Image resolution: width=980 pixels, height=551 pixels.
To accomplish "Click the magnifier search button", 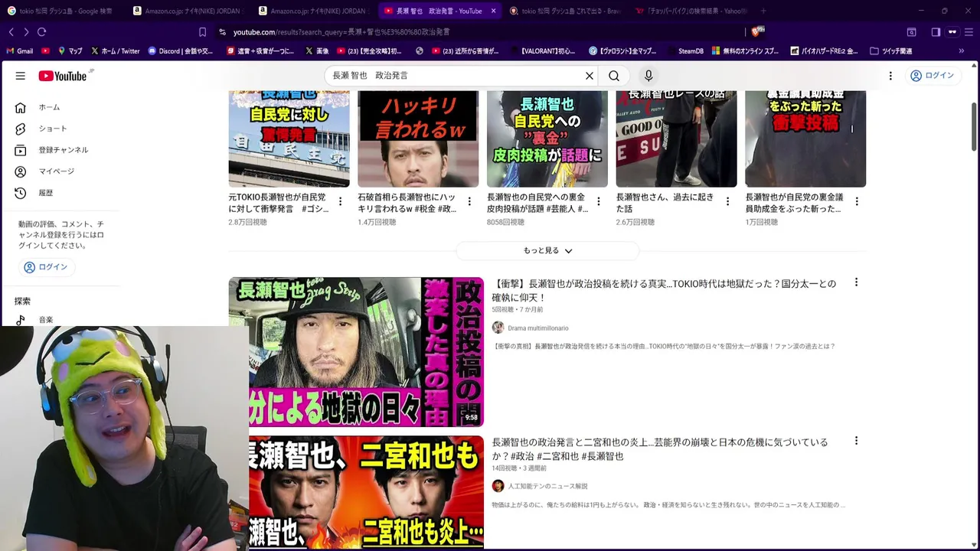I will [614, 76].
